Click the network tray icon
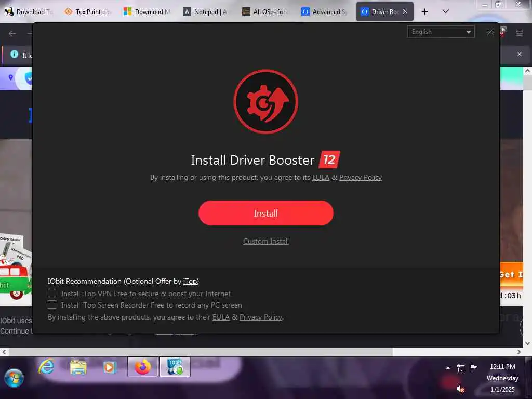 pos(461,368)
